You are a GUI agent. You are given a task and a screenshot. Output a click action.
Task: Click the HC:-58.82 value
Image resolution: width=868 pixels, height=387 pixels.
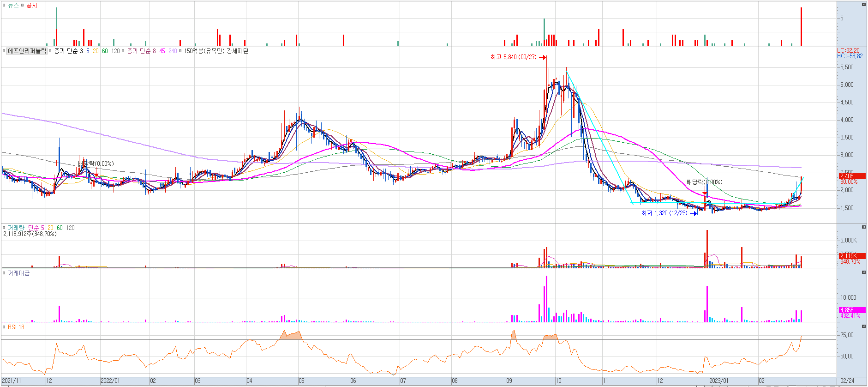pyautogui.click(x=850, y=56)
